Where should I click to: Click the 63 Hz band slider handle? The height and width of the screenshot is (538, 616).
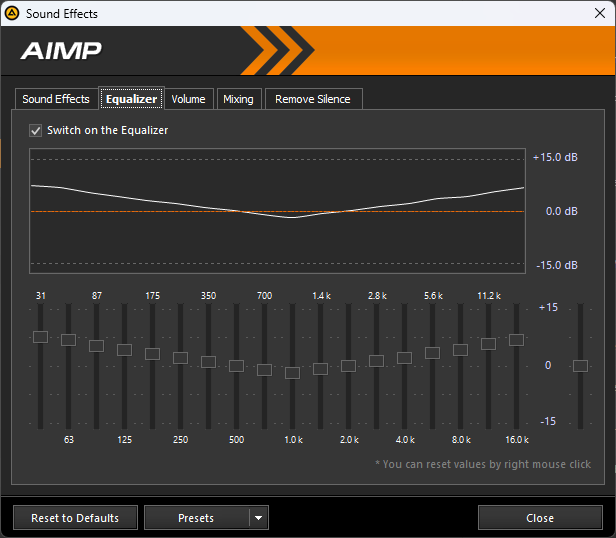[x=68, y=340]
